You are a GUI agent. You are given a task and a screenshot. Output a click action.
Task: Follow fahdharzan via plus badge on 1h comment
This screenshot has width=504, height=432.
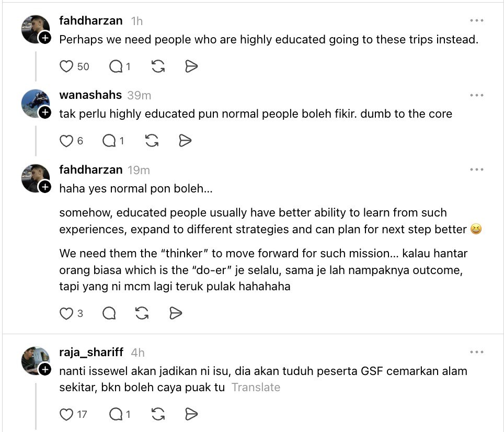tap(45, 38)
